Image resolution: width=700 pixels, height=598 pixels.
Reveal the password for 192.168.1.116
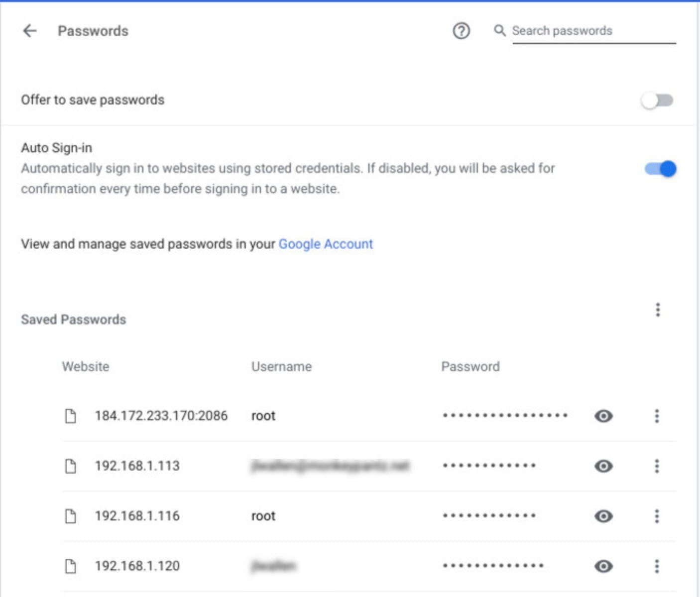click(x=603, y=516)
